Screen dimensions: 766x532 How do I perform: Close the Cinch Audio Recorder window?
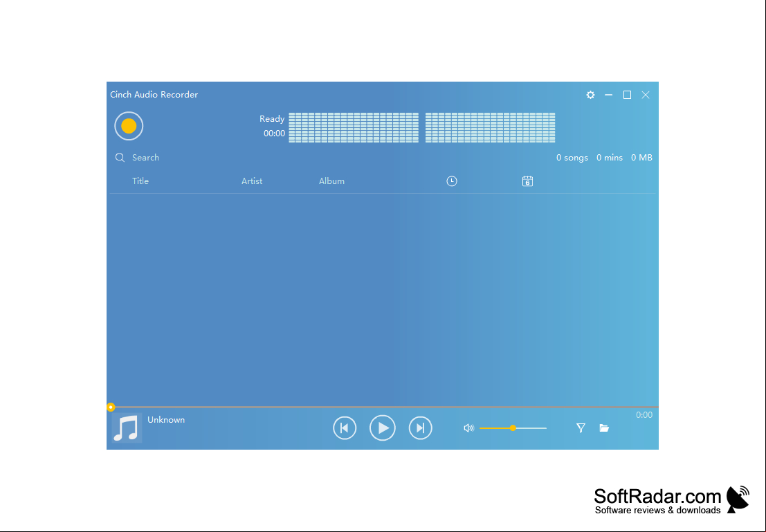point(646,95)
